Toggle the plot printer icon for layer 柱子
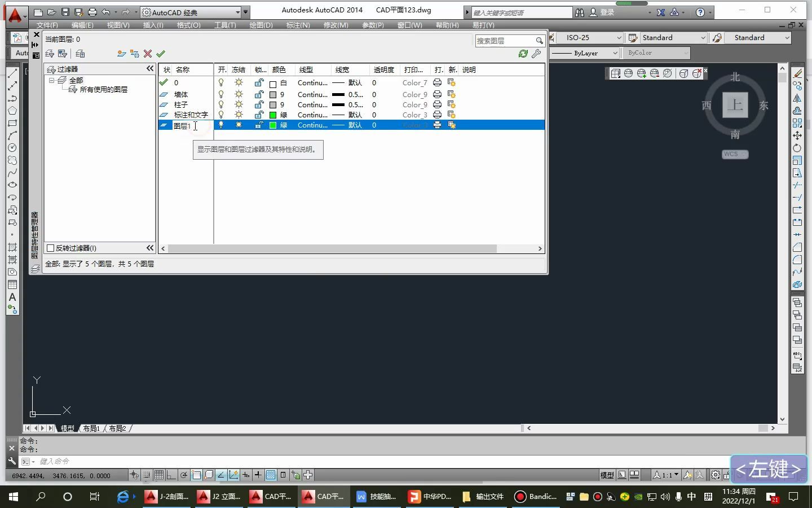The image size is (812, 508). 437,104
